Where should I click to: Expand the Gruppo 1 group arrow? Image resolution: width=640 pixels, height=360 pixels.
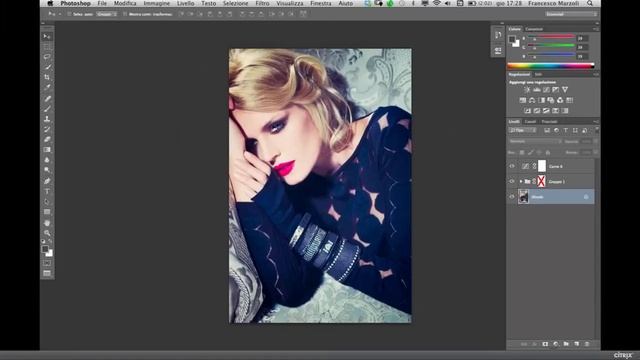521,181
